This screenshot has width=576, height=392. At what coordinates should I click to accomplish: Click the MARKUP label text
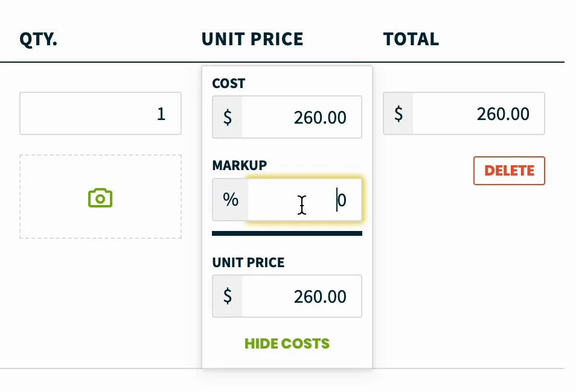click(x=240, y=165)
